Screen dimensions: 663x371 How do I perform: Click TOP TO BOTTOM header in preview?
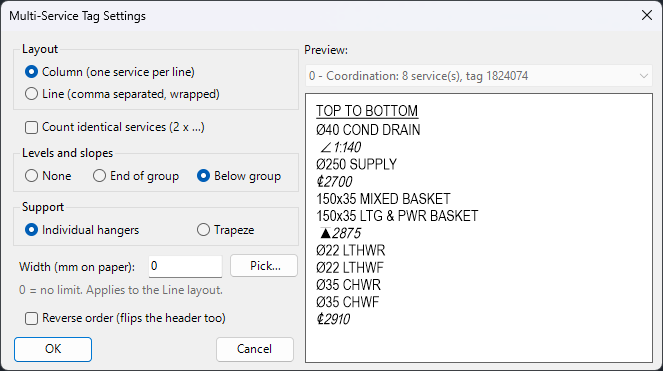(x=367, y=111)
